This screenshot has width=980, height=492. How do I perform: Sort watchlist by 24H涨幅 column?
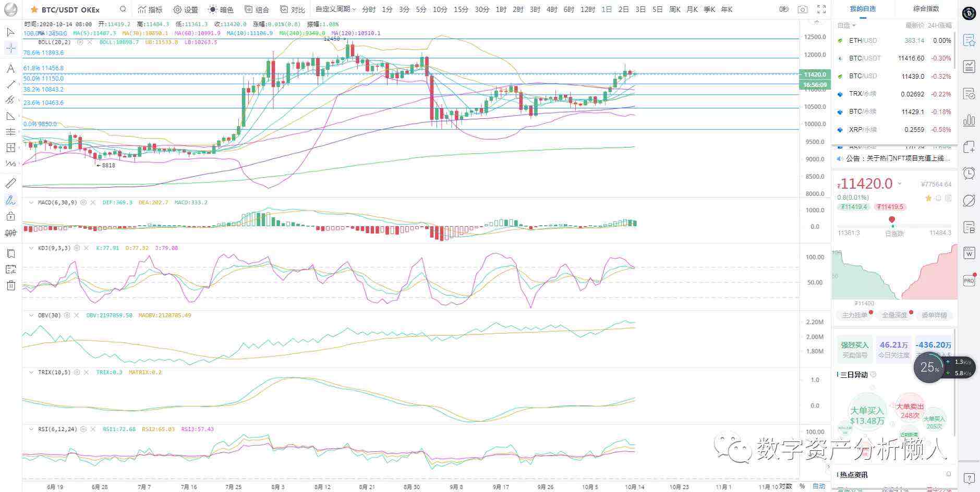(941, 25)
